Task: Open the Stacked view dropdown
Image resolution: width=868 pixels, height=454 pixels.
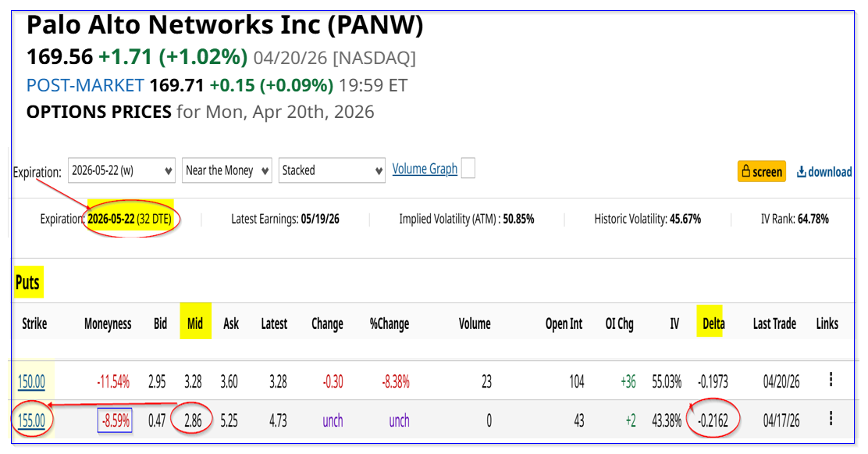Action: pos(332,170)
